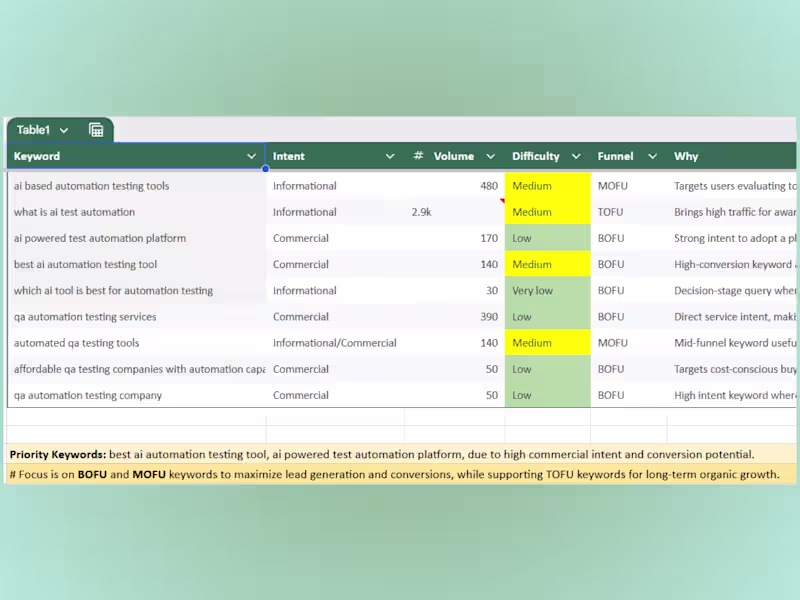Click the blue selection handle under Keyword header

pyautogui.click(x=265, y=169)
